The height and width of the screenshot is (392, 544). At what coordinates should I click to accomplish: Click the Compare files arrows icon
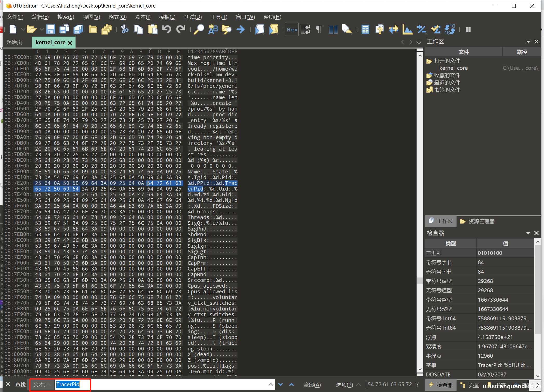tap(393, 29)
